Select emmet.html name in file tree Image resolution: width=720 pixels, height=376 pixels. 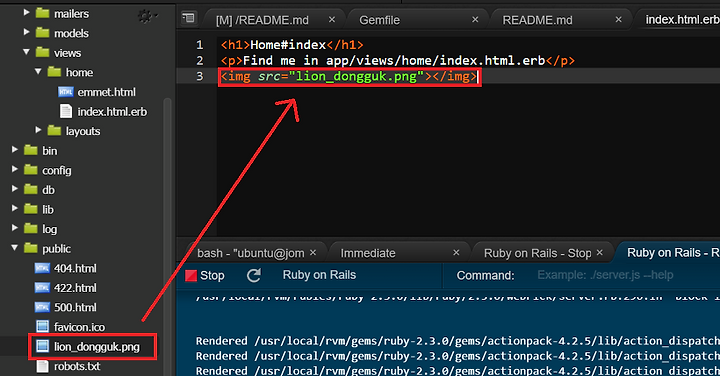tap(107, 92)
